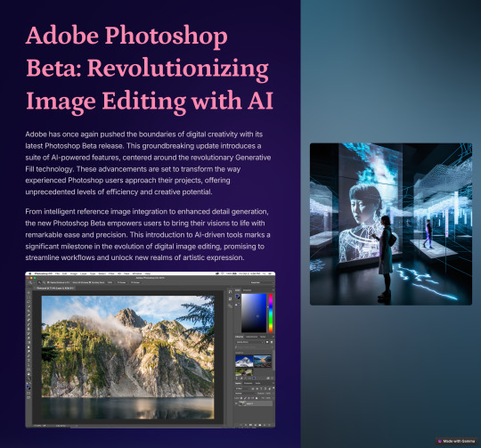481x448 pixels.
Task: Switch to the Paths tab
Action: pos(257,383)
